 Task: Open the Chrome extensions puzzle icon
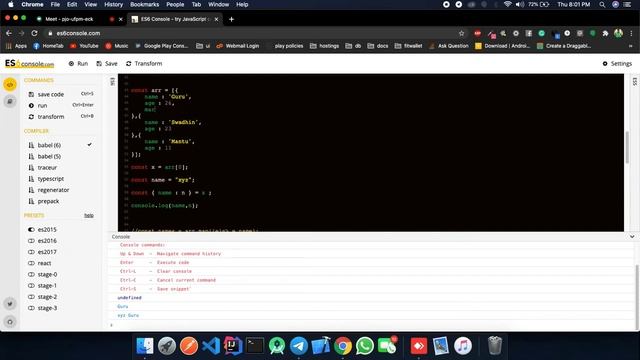point(605,33)
